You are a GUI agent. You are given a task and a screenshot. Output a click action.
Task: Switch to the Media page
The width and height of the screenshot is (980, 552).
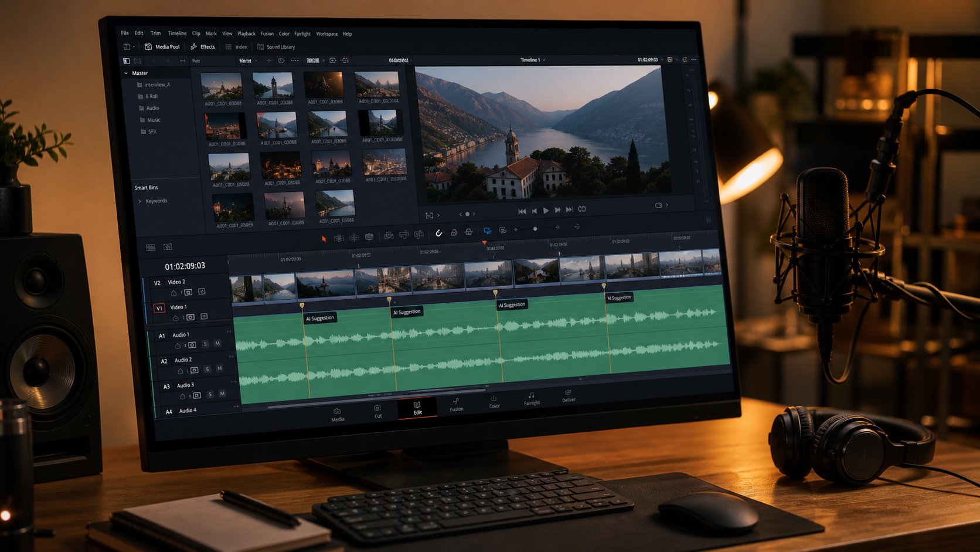click(x=338, y=415)
